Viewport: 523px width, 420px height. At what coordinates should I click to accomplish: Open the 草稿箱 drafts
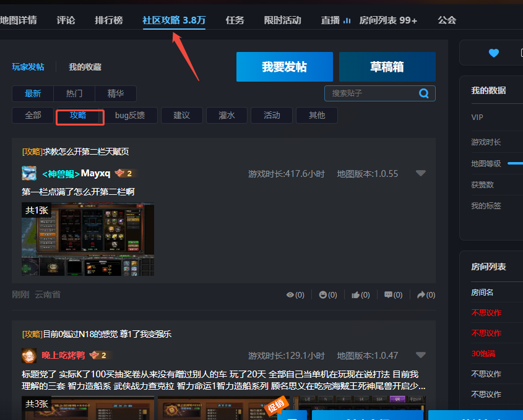387,66
